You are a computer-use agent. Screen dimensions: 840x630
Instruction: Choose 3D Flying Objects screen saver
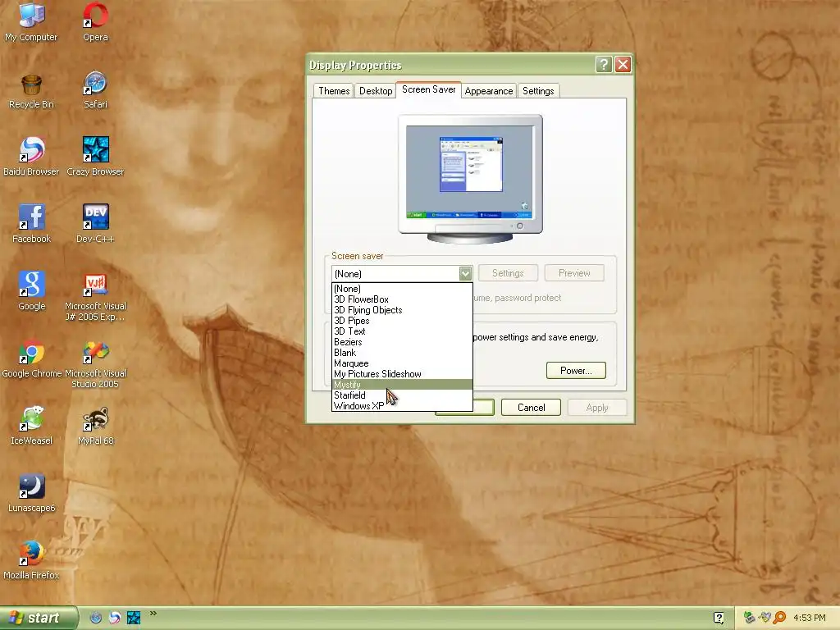[402, 310]
